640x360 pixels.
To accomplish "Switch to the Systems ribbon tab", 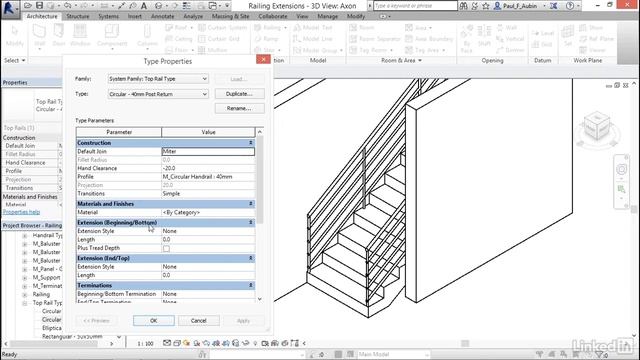I will pos(109,16).
